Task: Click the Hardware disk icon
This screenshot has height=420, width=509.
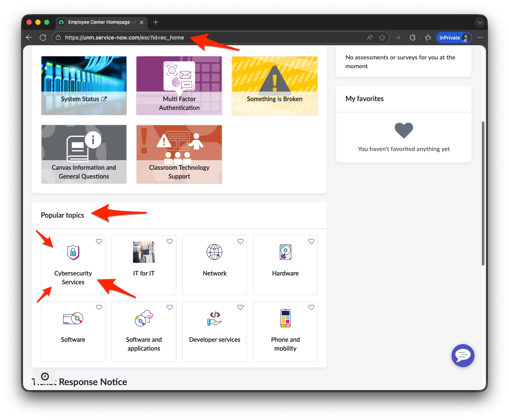Action: pyautogui.click(x=285, y=252)
